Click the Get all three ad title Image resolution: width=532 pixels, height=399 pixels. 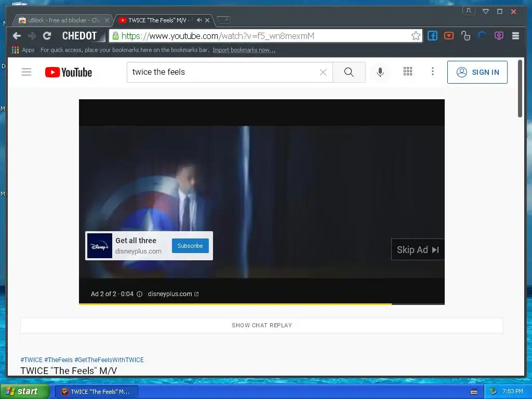[x=136, y=241]
